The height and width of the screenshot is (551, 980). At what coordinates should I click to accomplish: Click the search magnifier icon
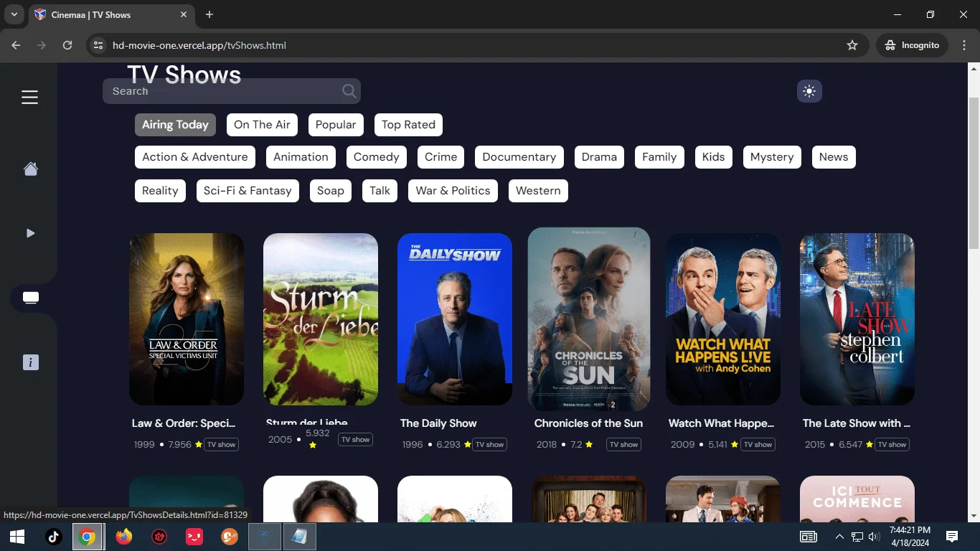349,91
